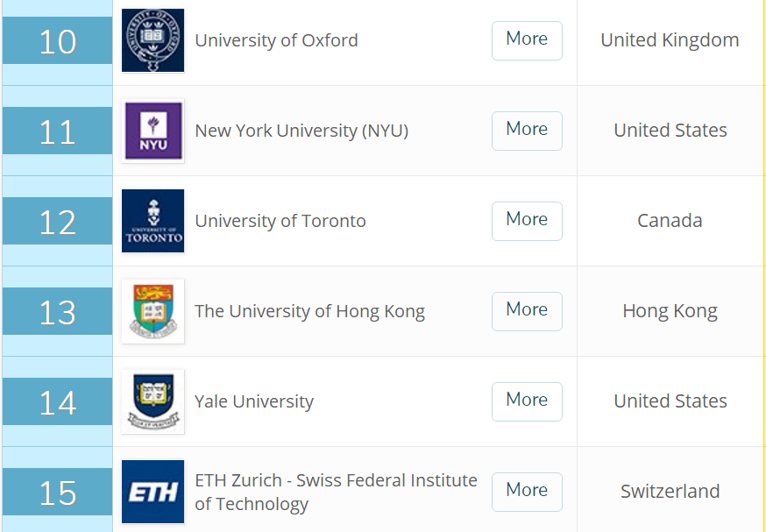Image resolution: width=766 pixels, height=532 pixels.
Task: Select University of Toronto name link
Action: 280,221
